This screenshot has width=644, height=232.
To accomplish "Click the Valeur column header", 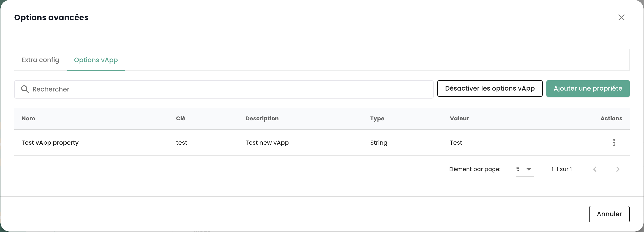I will [459, 119].
